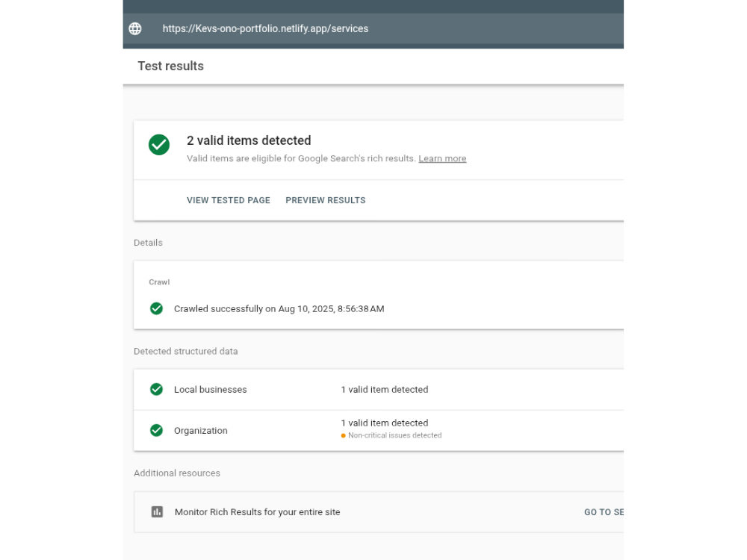Click PREVIEW RESULTS

click(326, 200)
